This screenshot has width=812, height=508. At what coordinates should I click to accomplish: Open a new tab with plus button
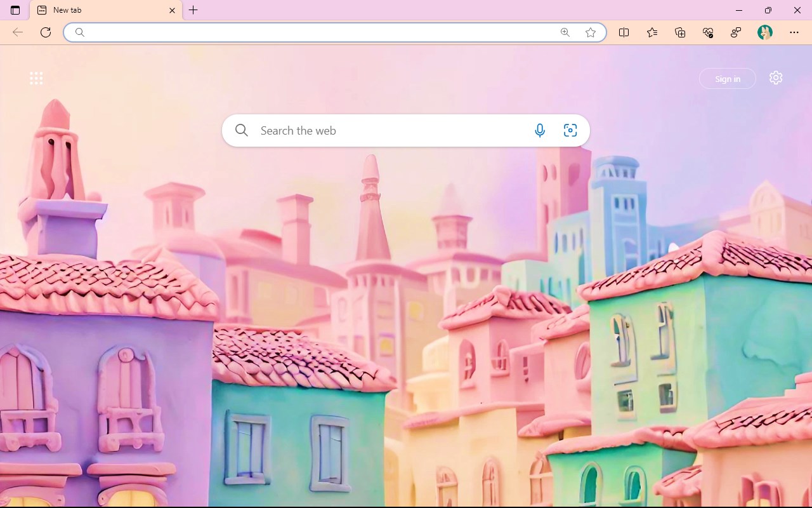pyautogui.click(x=193, y=10)
